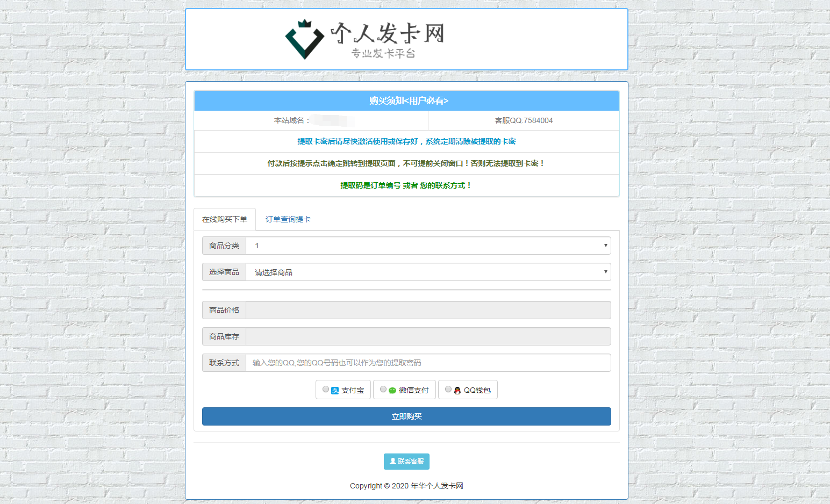Viewport: 830px width, 504px height.
Task: Click the 联系客服 contact support button
Action: (x=406, y=461)
